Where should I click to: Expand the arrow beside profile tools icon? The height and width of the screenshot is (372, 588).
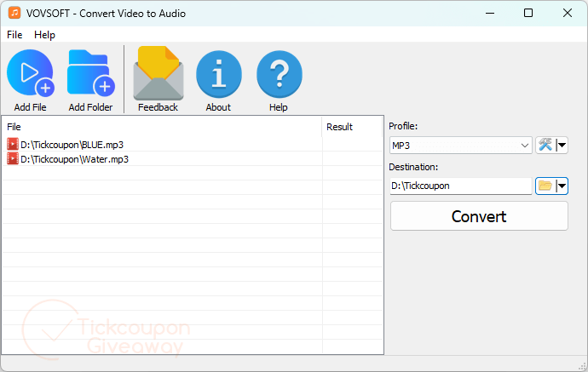coord(562,146)
